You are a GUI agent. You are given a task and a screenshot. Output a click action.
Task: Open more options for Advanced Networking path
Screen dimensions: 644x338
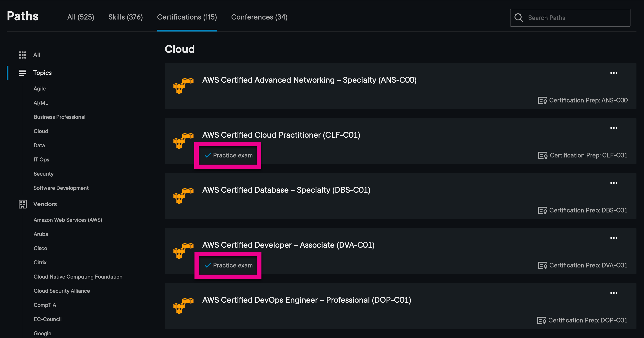pos(614,73)
